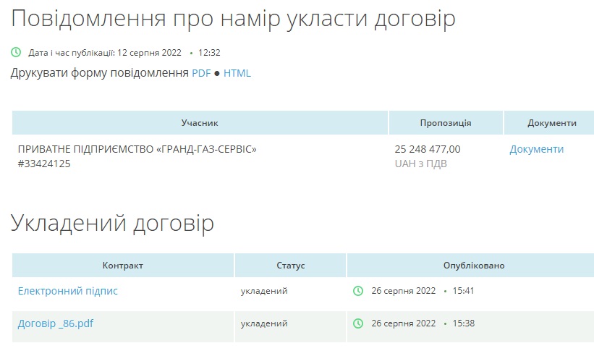Select participant code #33424125
Image resolution: width=594 pixels, height=364 pixels.
click(44, 164)
